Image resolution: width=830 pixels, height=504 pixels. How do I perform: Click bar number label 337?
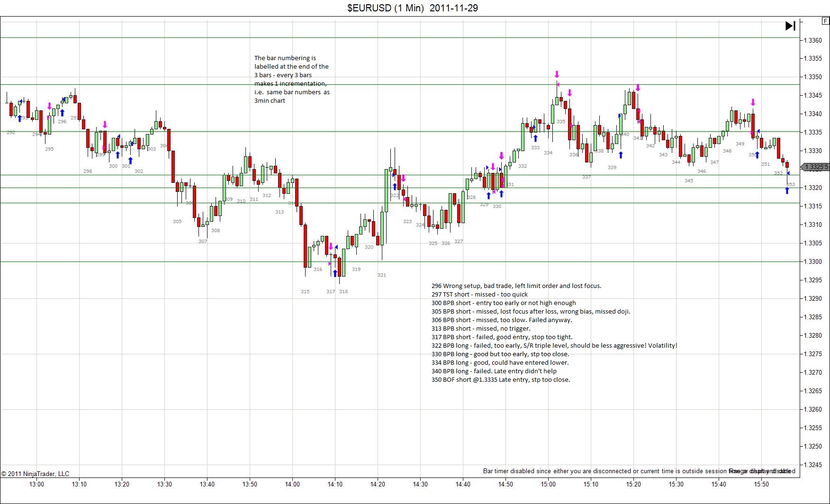586,177
